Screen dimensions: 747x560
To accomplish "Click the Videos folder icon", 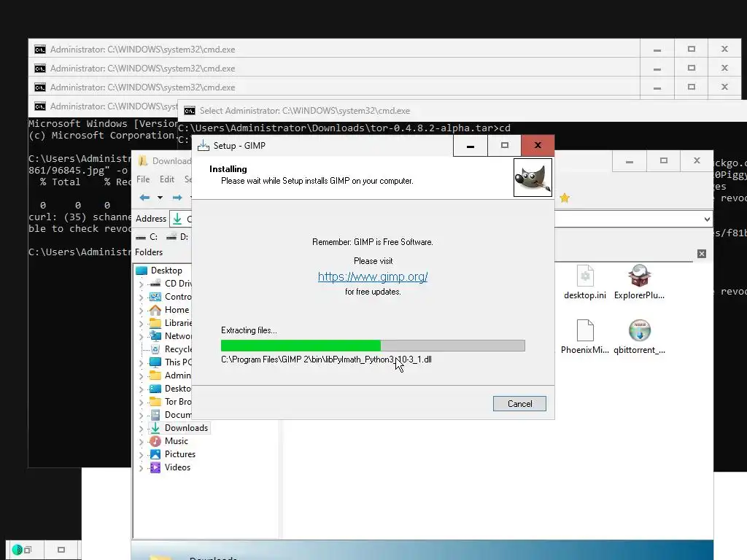I will tap(155, 467).
